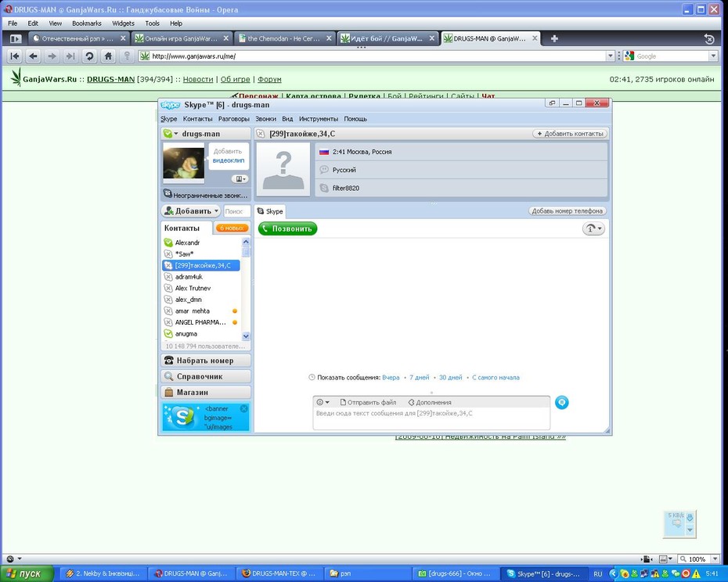Open '2. Nekby & Інквізиц...' taskbar item
The image size is (728, 582).
[x=102, y=573]
